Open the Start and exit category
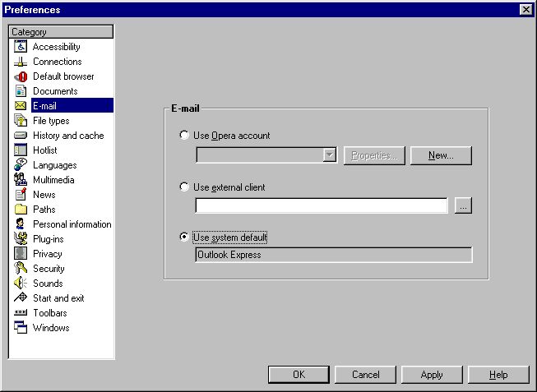This screenshot has height=392, width=537. (59, 298)
